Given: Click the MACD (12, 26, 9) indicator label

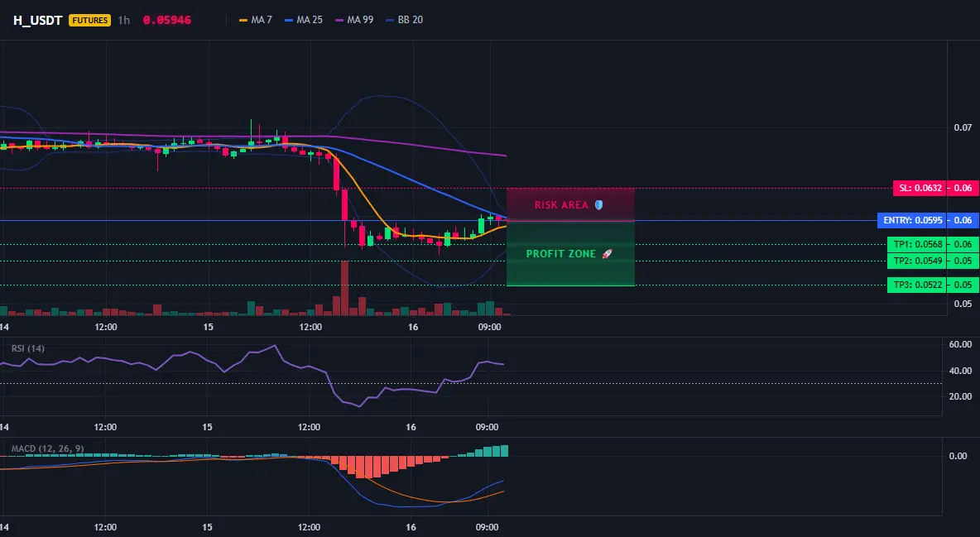Looking at the screenshot, I should tap(47, 448).
